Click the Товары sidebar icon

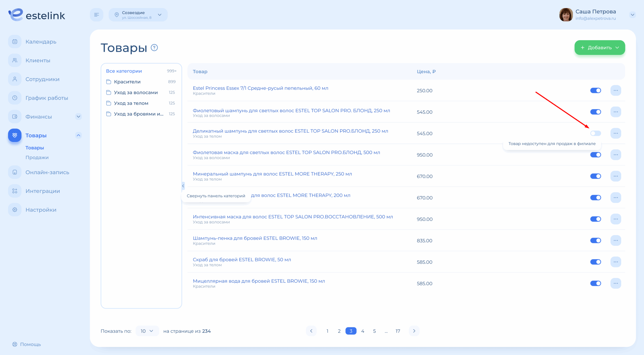15,135
